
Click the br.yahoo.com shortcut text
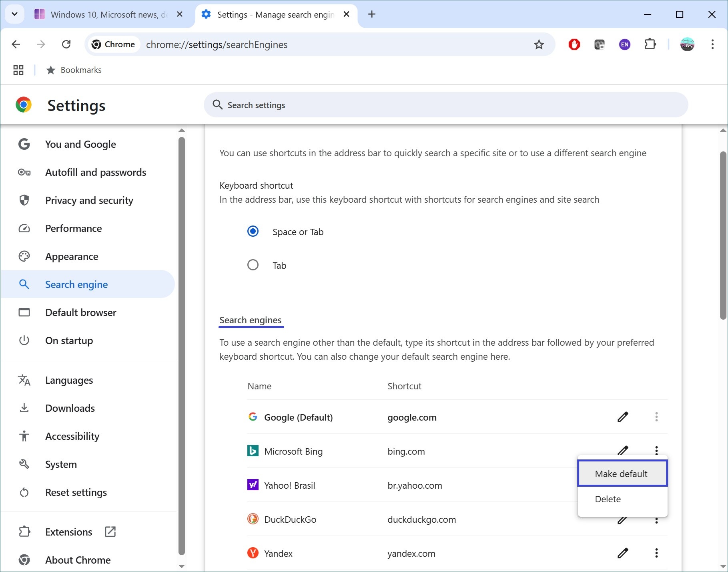point(415,485)
